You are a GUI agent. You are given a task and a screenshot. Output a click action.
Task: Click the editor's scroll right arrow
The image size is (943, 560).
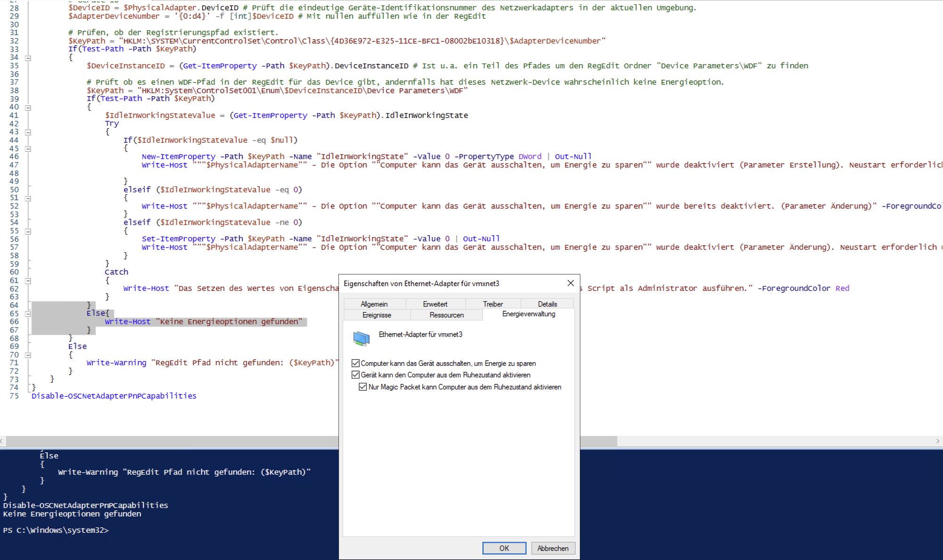point(938,441)
